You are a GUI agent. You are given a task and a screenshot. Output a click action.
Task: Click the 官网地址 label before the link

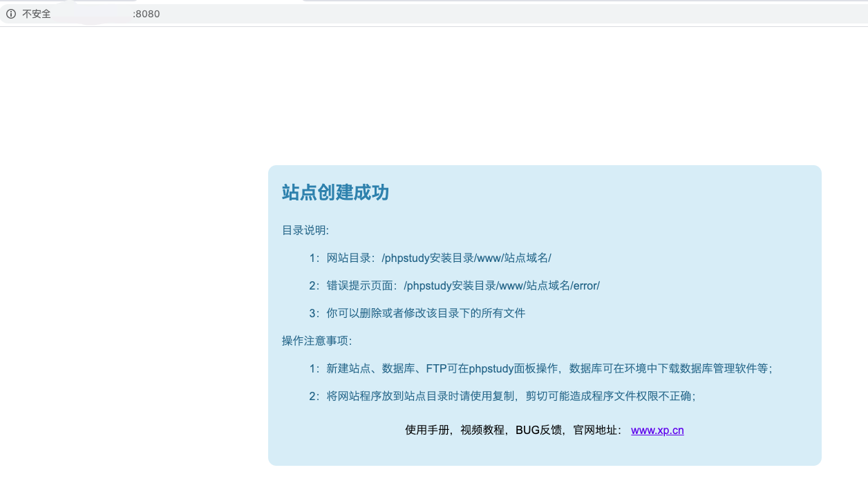pyautogui.click(x=597, y=430)
